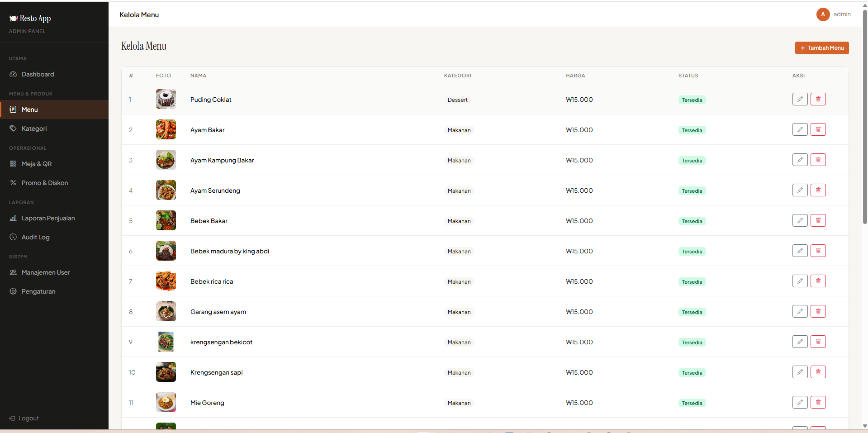The height and width of the screenshot is (433, 868).
Task: Delete the Ayam Kampung Bakar row
Action: tap(818, 160)
